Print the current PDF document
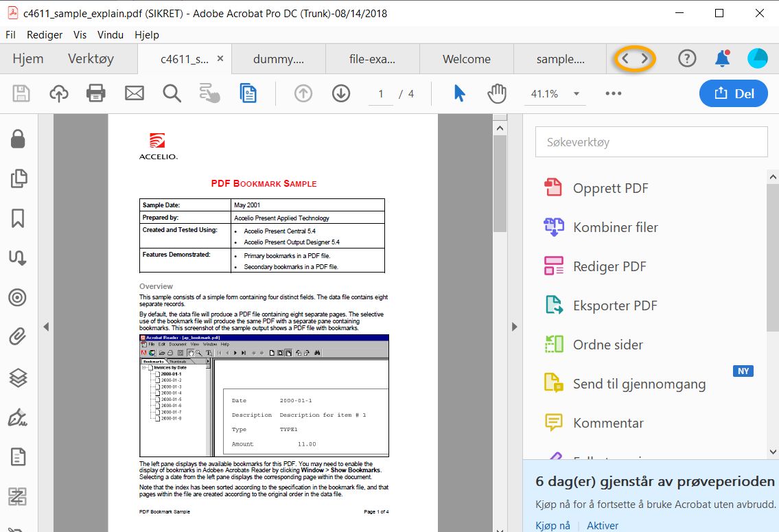 tap(95, 93)
